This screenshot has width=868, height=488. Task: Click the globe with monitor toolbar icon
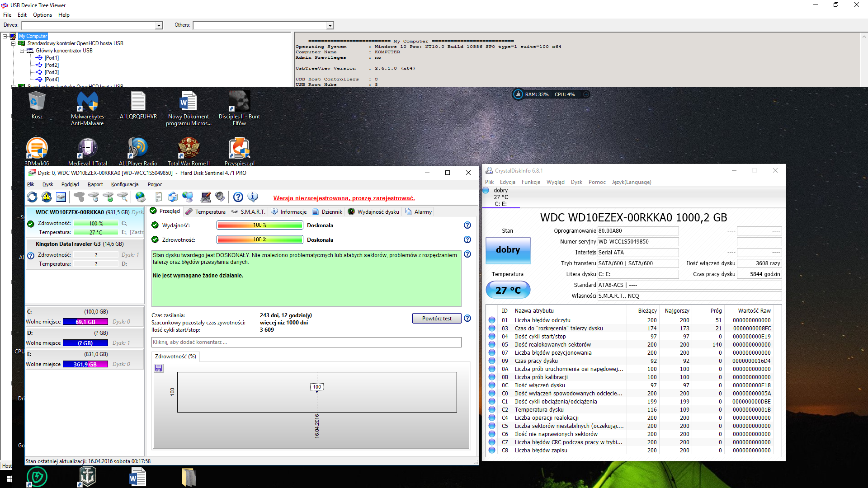click(188, 197)
